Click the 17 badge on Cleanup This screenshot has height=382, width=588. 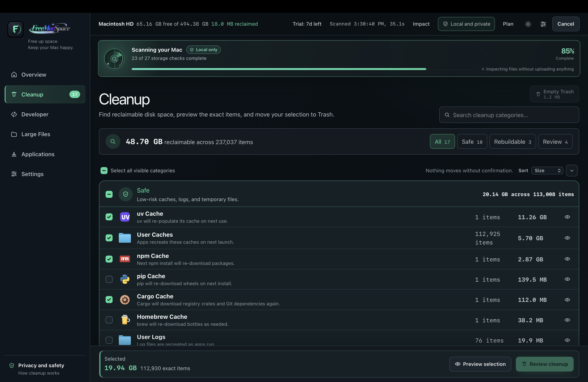pyautogui.click(x=75, y=94)
